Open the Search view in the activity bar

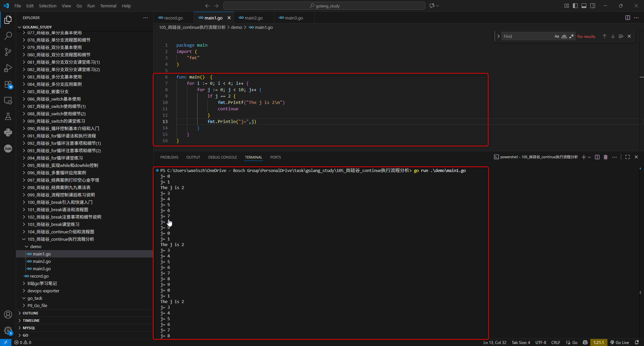point(8,36)
